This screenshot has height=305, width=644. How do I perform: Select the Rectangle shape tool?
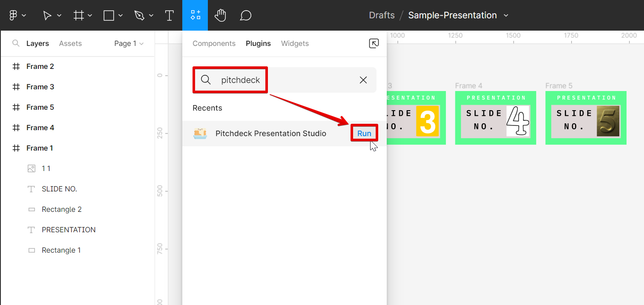click(x=109, y=15)
